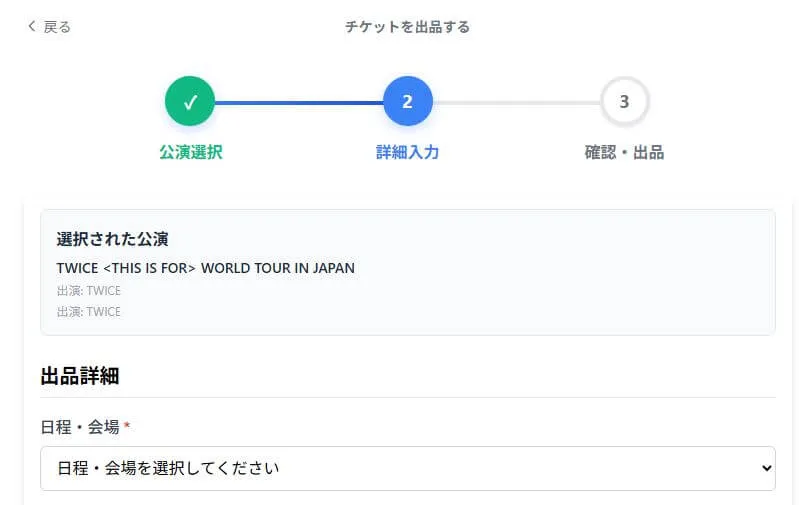Viewport: 799px width, 505px height.
Task: Click the second 出演: TWICE line
Action: pyautogui.click(x=88, y=311)
